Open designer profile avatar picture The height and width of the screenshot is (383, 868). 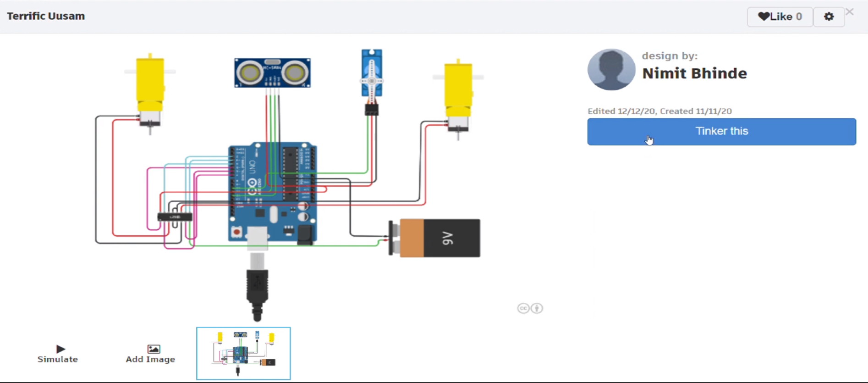click(x=611, y=70)
